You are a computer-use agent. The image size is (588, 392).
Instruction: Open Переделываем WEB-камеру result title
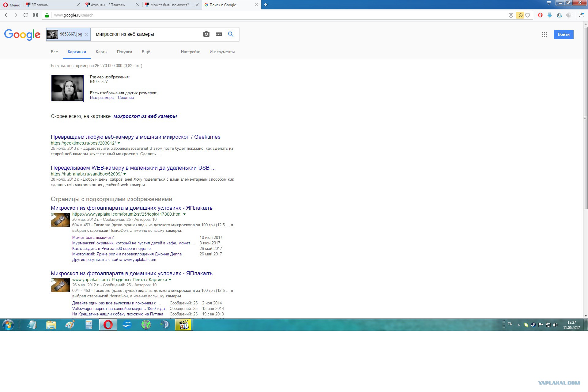[133, 168]
